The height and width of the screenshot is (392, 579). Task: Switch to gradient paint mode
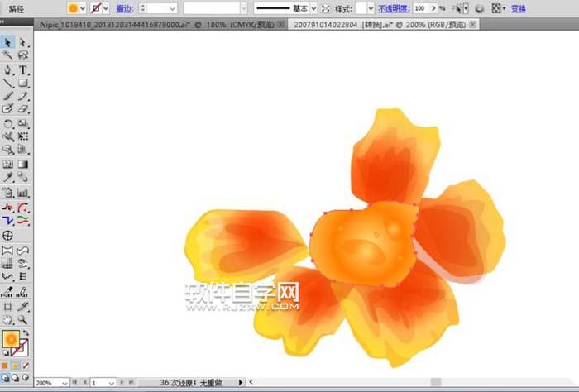pos(15,365)
